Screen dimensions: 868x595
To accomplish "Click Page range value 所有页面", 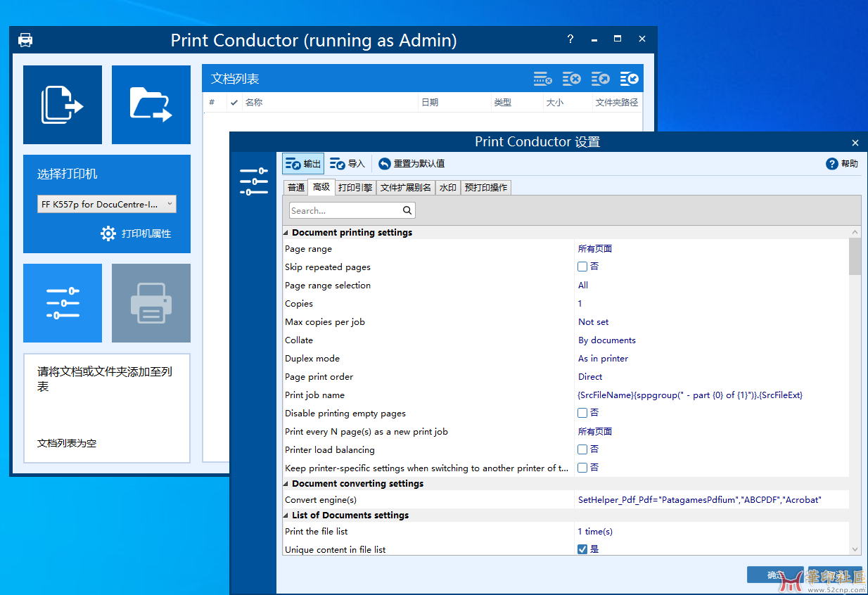I will 595,248.
